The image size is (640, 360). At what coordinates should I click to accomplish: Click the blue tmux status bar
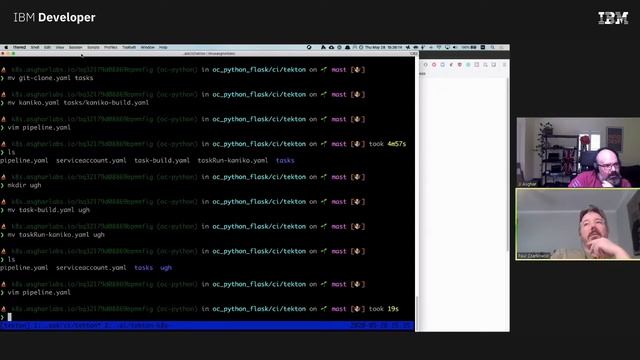pyautogui.click(x=207, y=326)
